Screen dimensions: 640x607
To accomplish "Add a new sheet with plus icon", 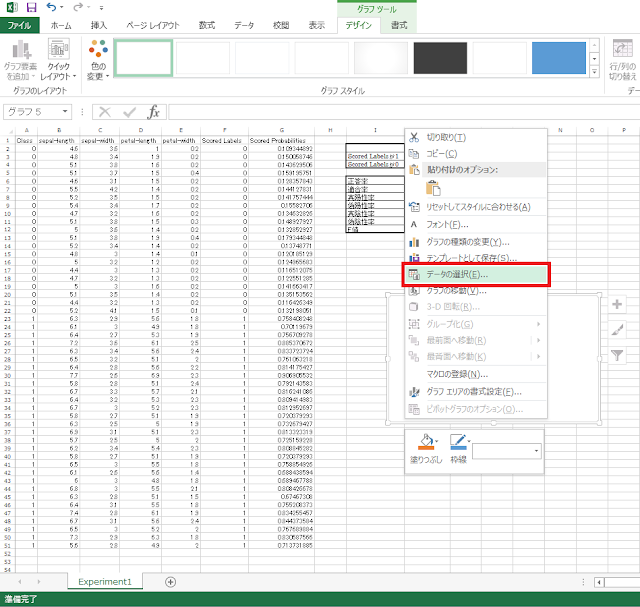I will 170,581.
